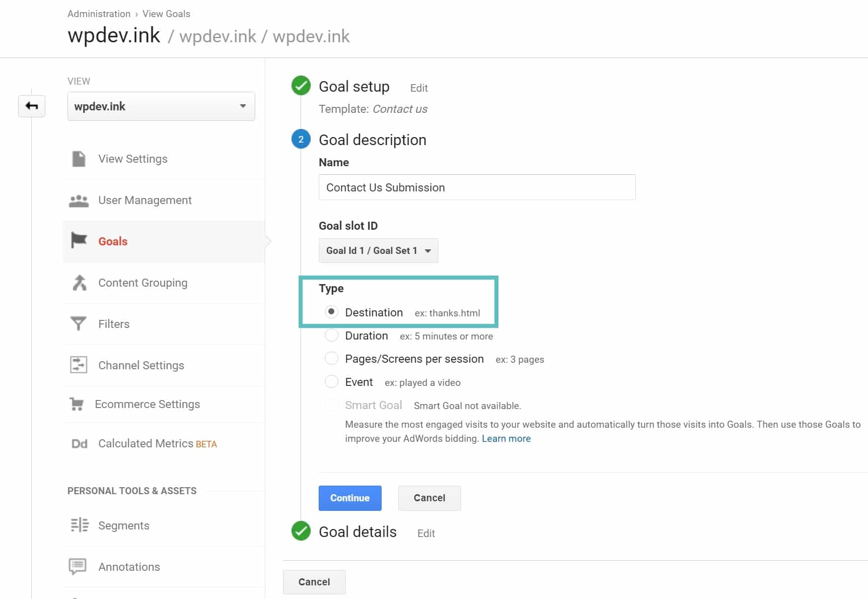
Task: Open Ecommerce Settings shopping cart icon
Action: tap(79, 404)
